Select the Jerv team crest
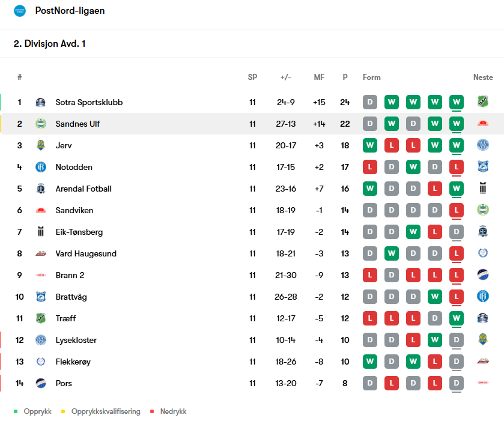Image resolution: width=504 pixels, height=421 pixels. point(40,145)
